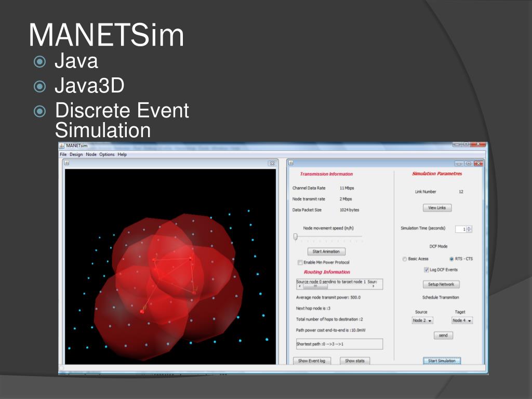Click the Show stats button
Screen dimensions: 532x399
click(x=355, y=361)
